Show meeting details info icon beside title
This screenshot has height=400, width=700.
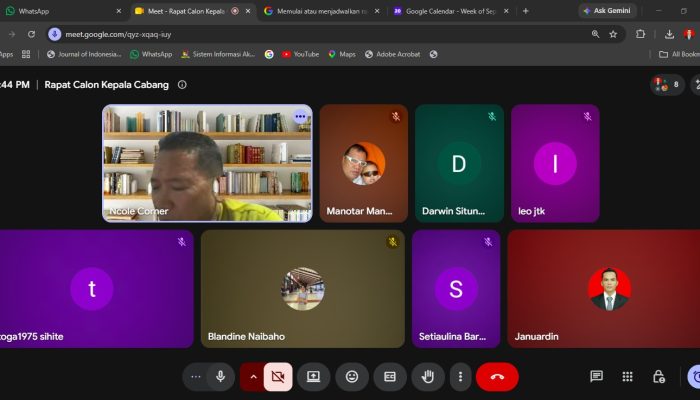click(x=182, y=85)
